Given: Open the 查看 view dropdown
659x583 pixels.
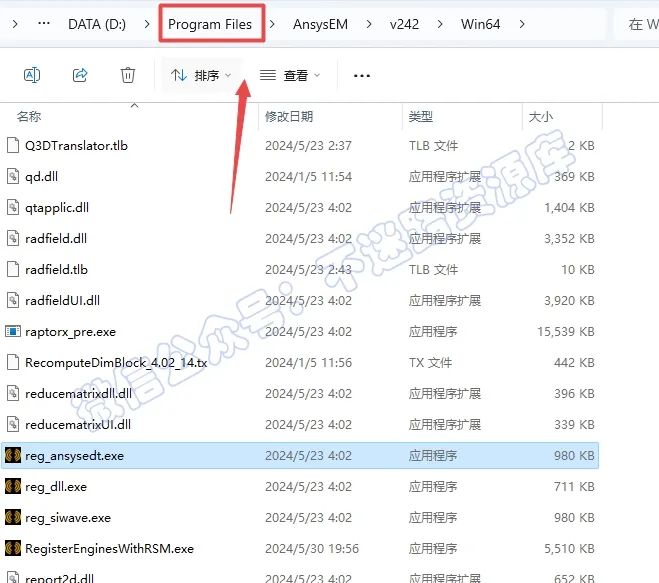Looking at the screenshot, I should pyautogui.click(x=290, y=75).
